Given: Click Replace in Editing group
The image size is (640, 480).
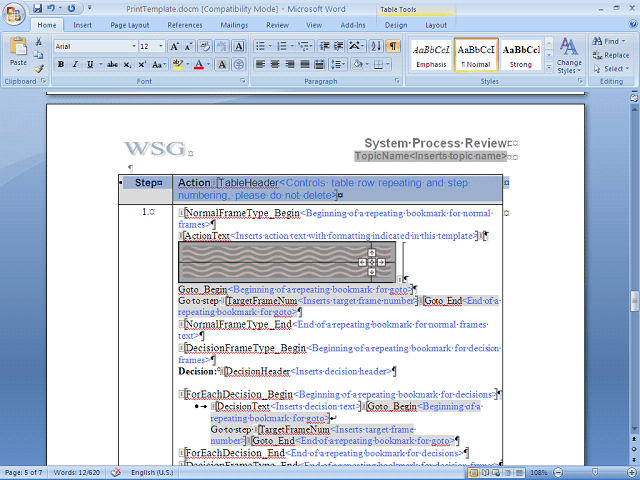Looking at the screenshot, I should 611,55.
